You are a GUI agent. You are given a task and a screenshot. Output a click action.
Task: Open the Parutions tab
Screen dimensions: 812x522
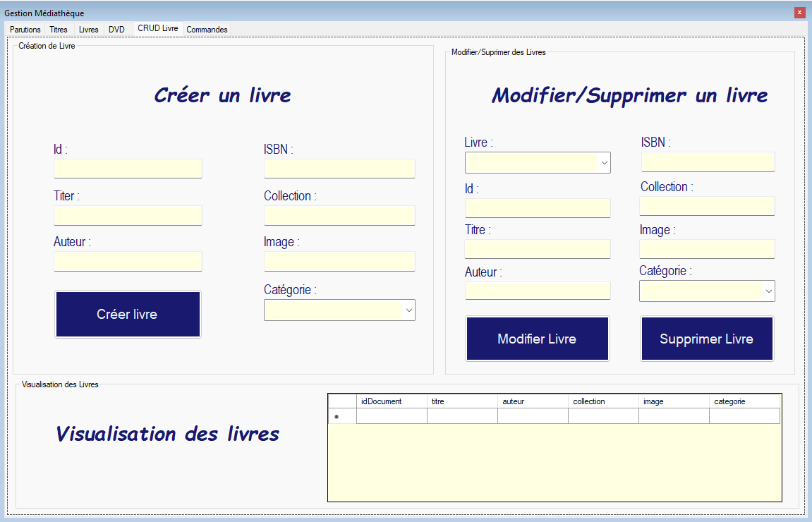pos(25,30)
